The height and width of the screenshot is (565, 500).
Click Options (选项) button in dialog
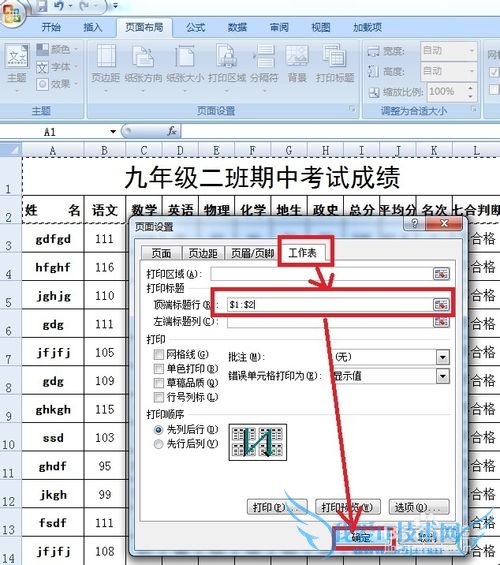click(x=419, y=507)
